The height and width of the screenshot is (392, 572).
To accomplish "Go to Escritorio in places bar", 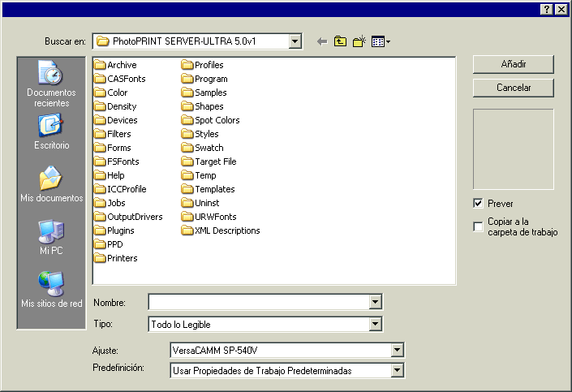I will click(51, 131).
